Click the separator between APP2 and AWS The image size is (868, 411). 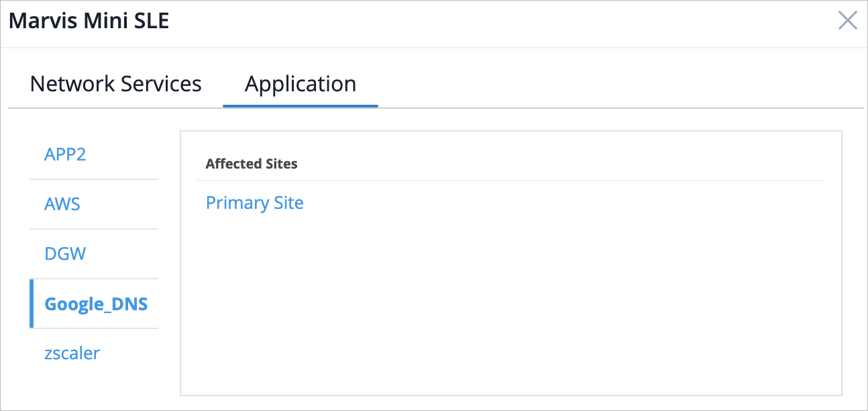(94, 179)
